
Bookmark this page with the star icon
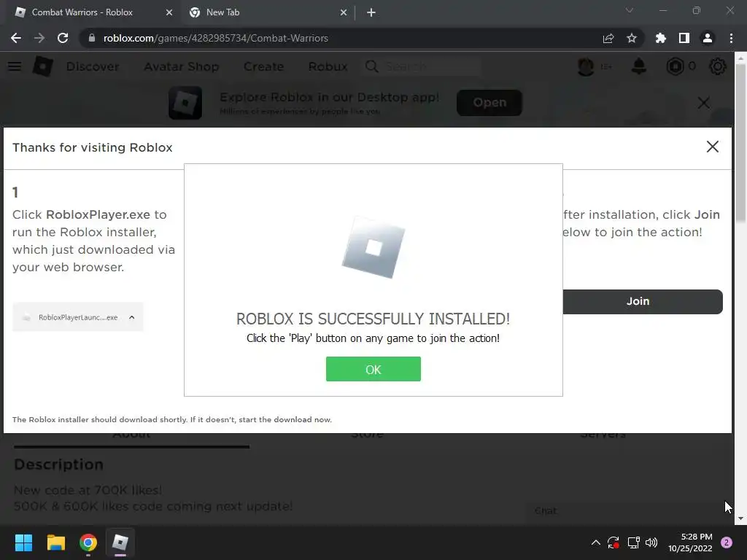tap(632, 38)
